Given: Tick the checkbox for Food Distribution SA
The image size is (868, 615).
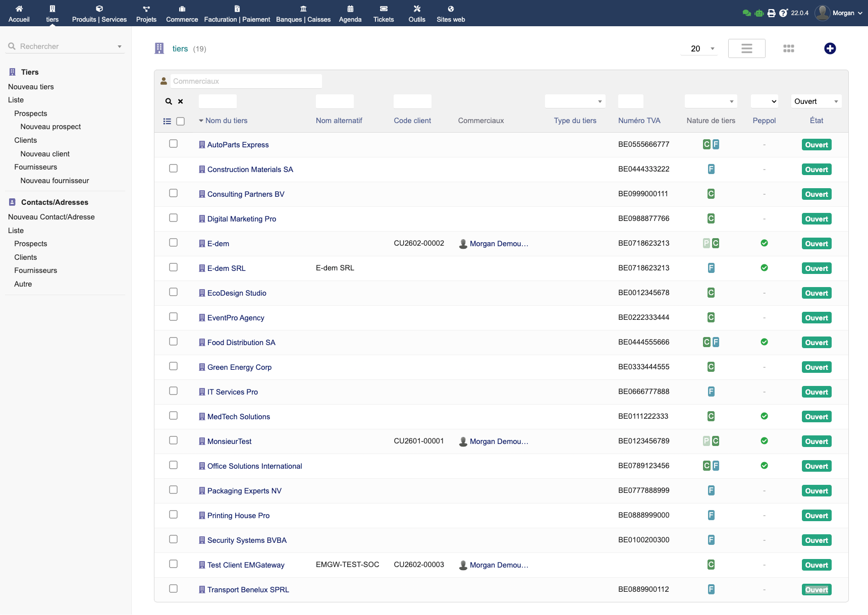Looking at the screenshot, I should point(173,342).
